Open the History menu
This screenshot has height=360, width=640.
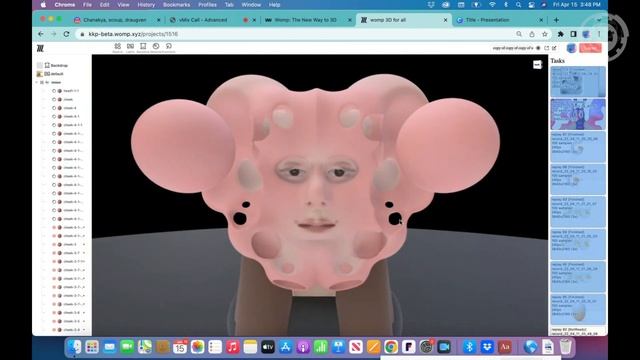tap(146, 5)
